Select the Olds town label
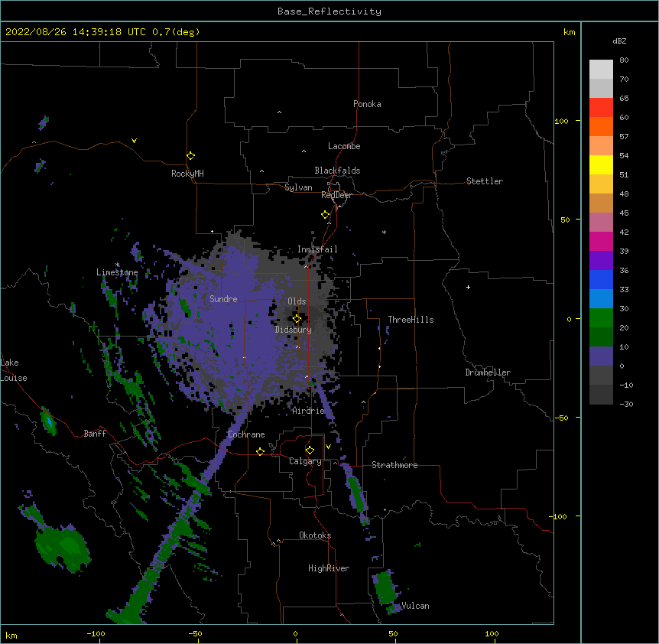Screen dimensions: 659x644 (297, 301)
